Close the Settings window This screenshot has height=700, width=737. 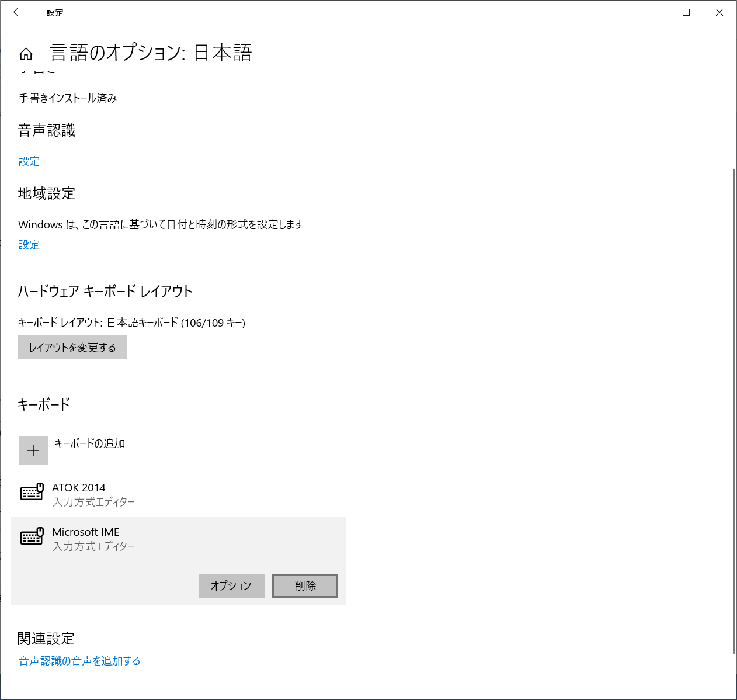pos(719,12)
